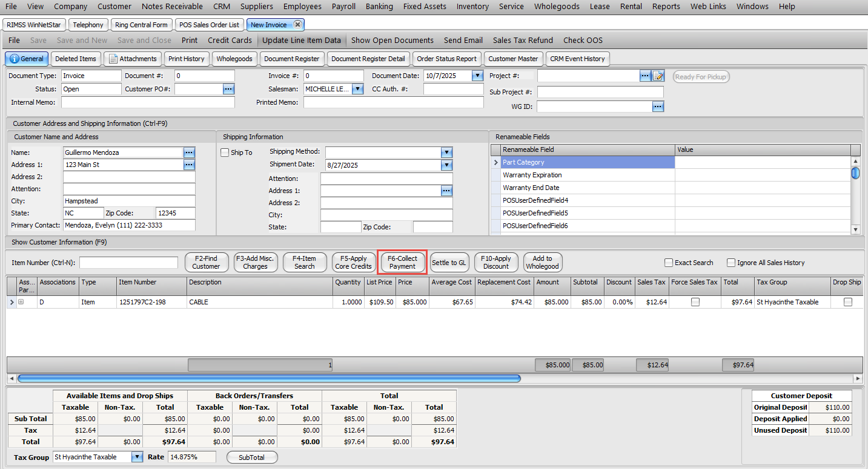Expand the Shipping Method dropdown

446,153
